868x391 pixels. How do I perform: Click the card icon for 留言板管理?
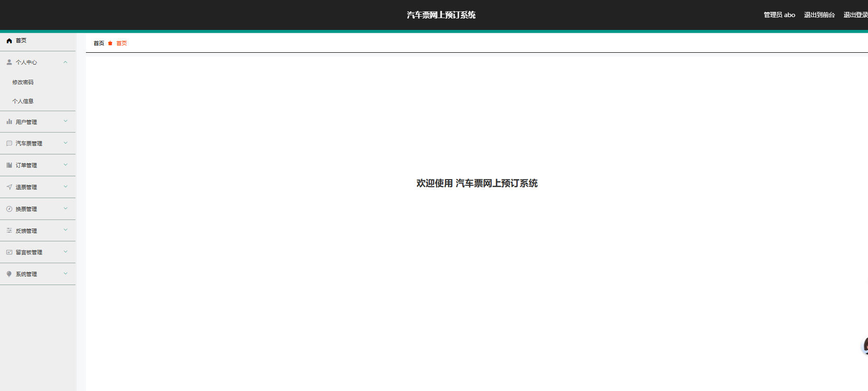[x=9, y=252]
